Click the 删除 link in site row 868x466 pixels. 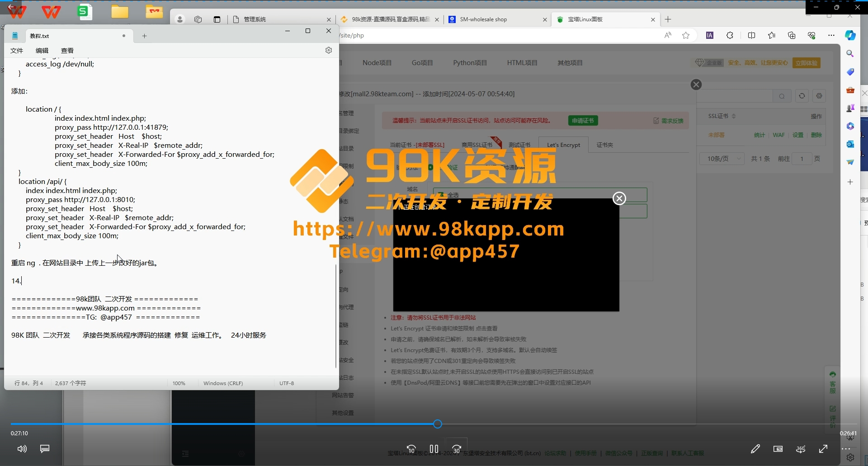[x=816, y=135]
